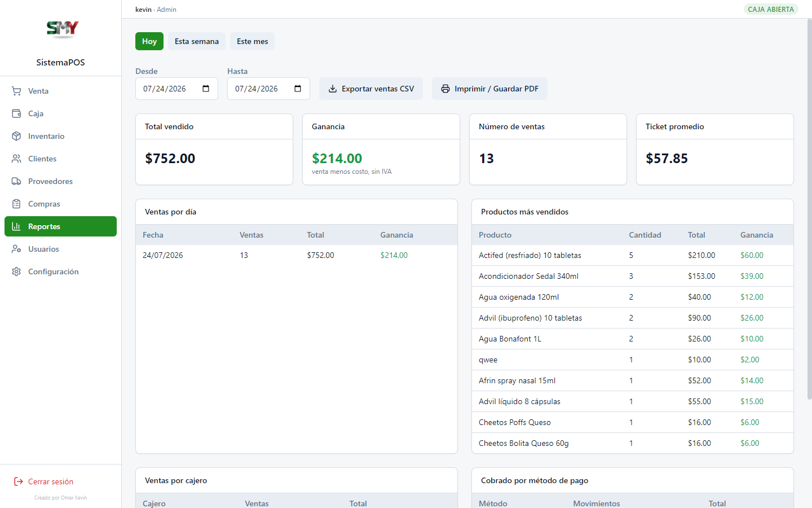The height and width of the screenshot is (508, 812).
Task: Click the Fecha column header
Action: click(153, 235)
